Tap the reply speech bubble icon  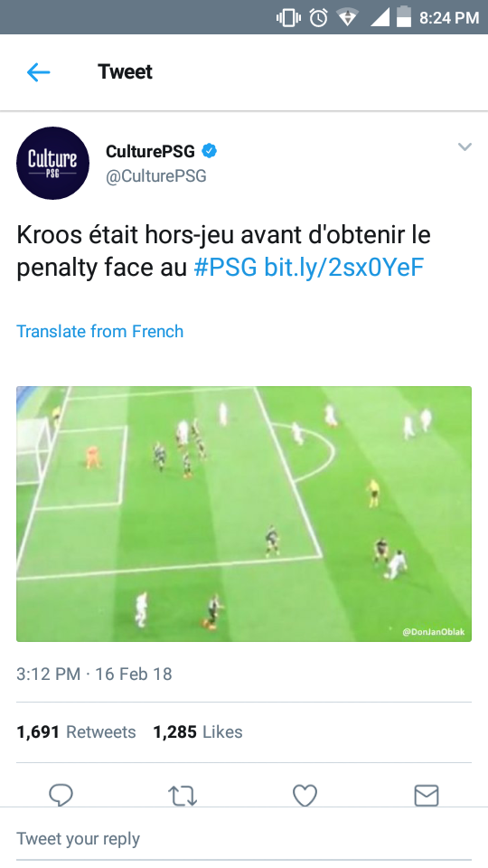tap(61, 796)
